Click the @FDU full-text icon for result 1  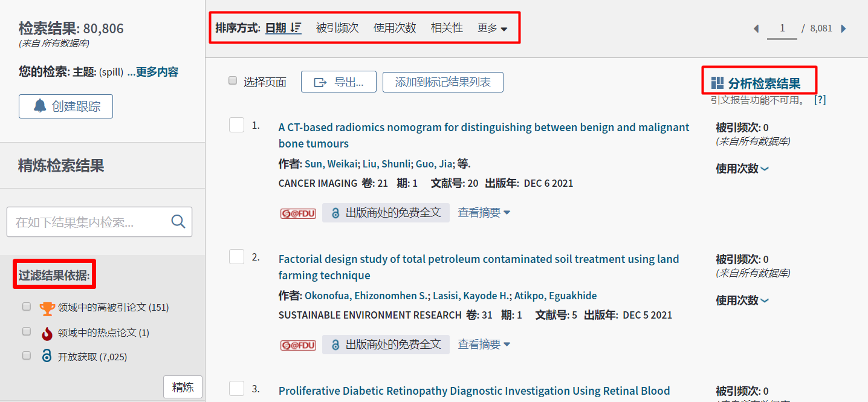click(x=298, y=213)
